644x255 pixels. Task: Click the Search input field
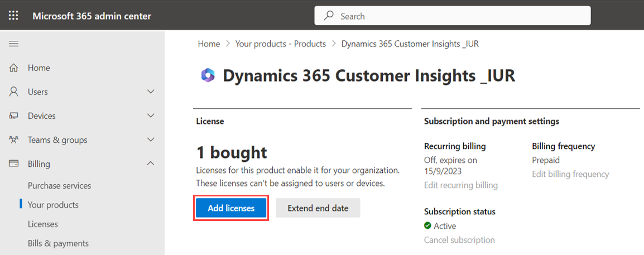coord(452,16)
